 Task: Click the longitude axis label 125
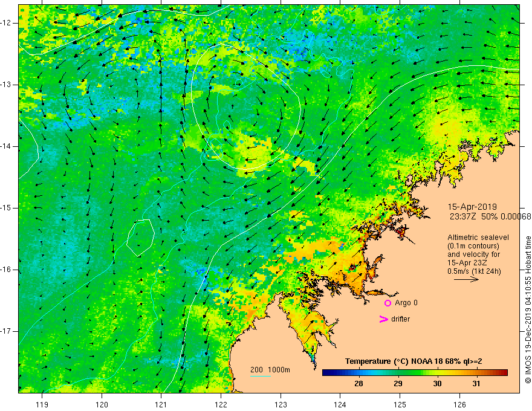pyautogui.click(x=400, y=404)
